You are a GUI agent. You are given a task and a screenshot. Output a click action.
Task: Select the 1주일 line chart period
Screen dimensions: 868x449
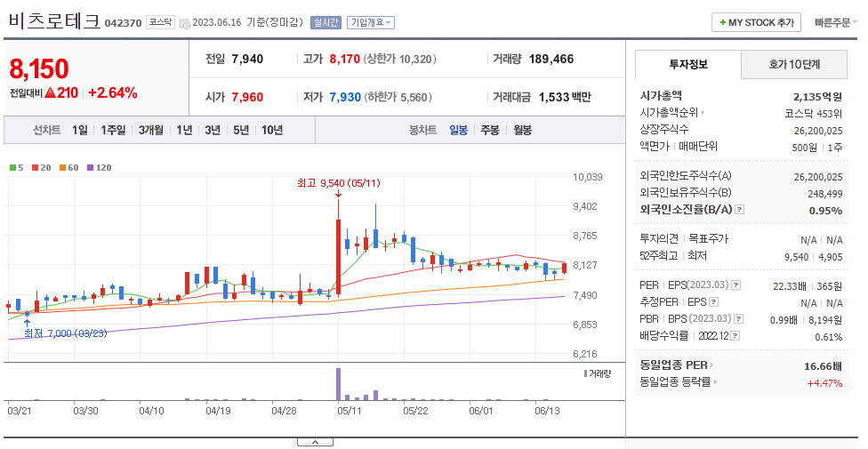[x=113, y=130]
